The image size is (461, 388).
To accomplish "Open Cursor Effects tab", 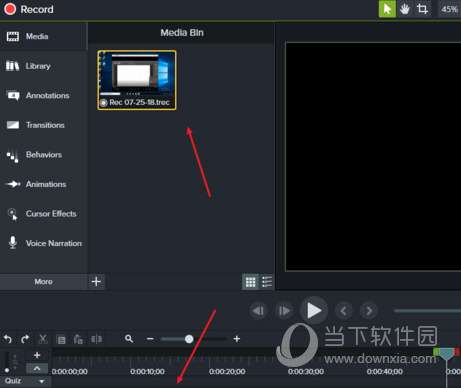I will (x=43, y=214).
